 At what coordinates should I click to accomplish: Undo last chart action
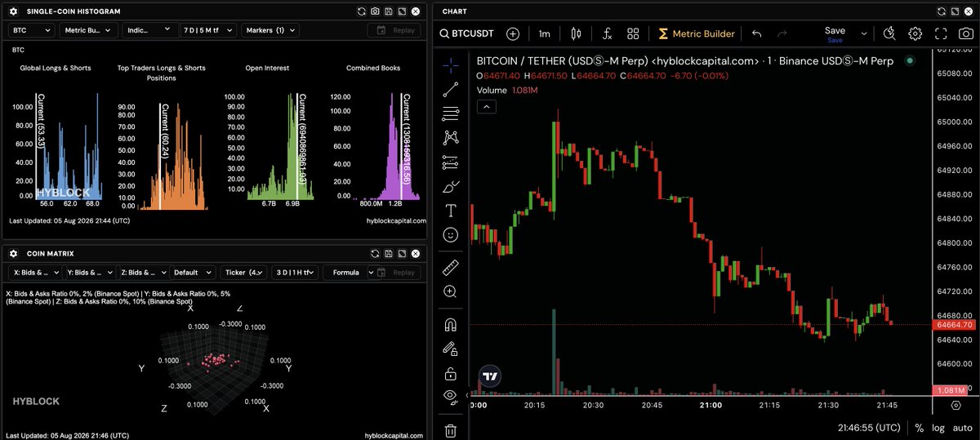[756, 33]
